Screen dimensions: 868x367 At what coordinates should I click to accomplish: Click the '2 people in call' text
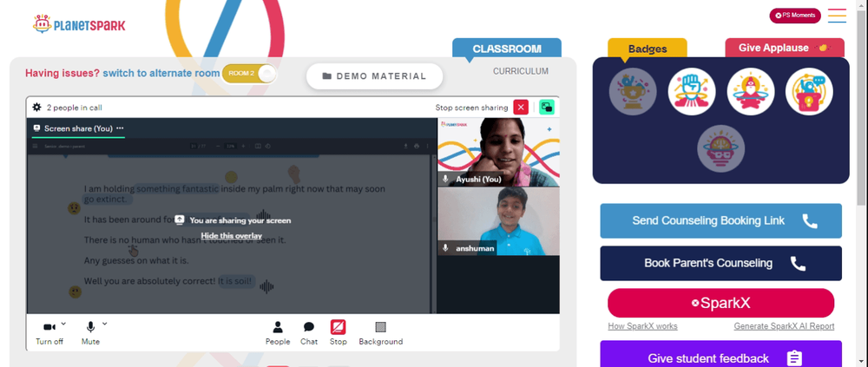(x=74, y=108)
